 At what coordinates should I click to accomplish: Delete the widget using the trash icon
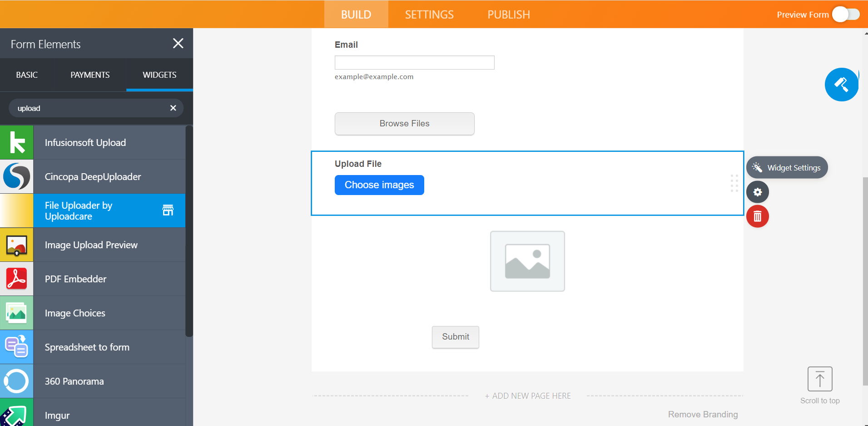(x=757, y=216)
